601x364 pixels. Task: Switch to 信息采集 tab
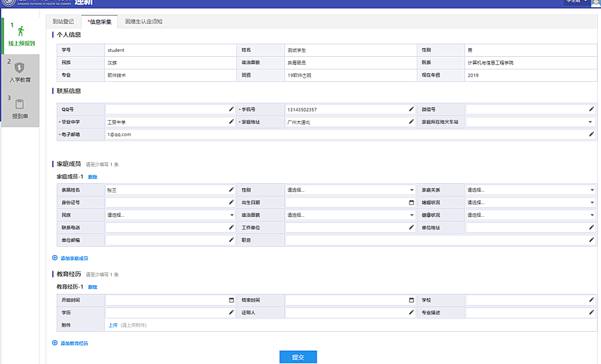point(99,22)
